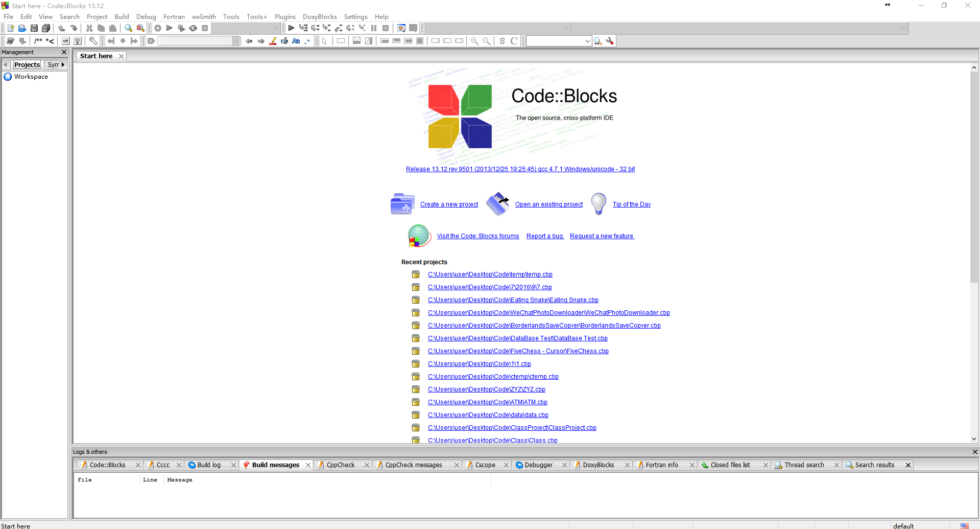Click the Undo arrow icon
This screenshot has width=980, height=529.
pyautogui.click(x=62, y=28)
